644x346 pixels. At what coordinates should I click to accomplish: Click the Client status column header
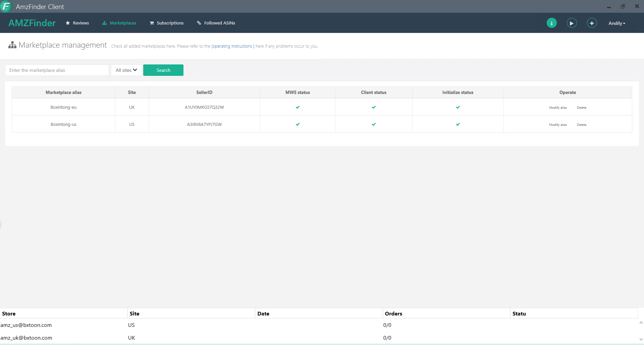pos(374,92)
